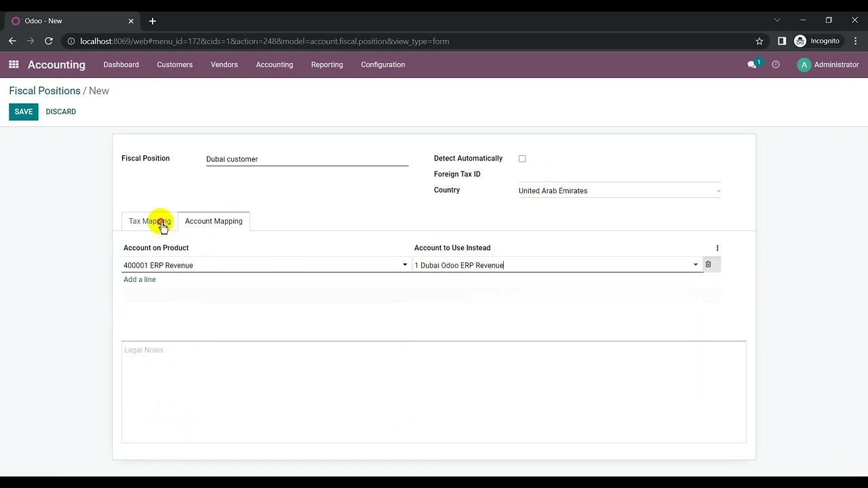Screen dimensions: 868x488
Task: Sort by Account on Product column header
Action: (x=156, y=248)
